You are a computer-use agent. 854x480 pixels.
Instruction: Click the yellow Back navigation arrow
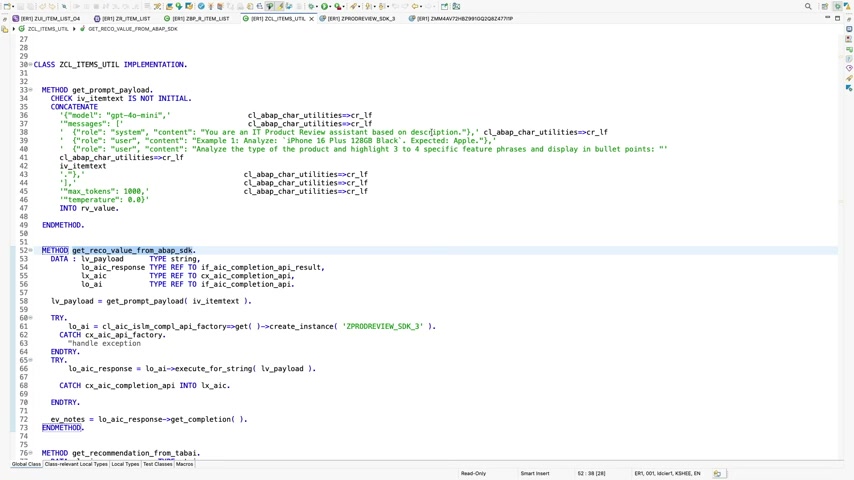pos(414,7)
